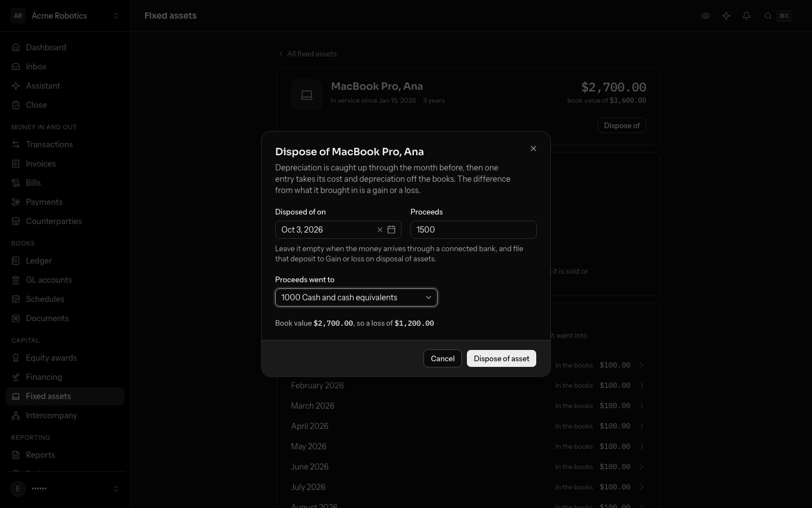Cancel the disposal dialog
This screenshot has width=812, height=508.
click(443, 358)
